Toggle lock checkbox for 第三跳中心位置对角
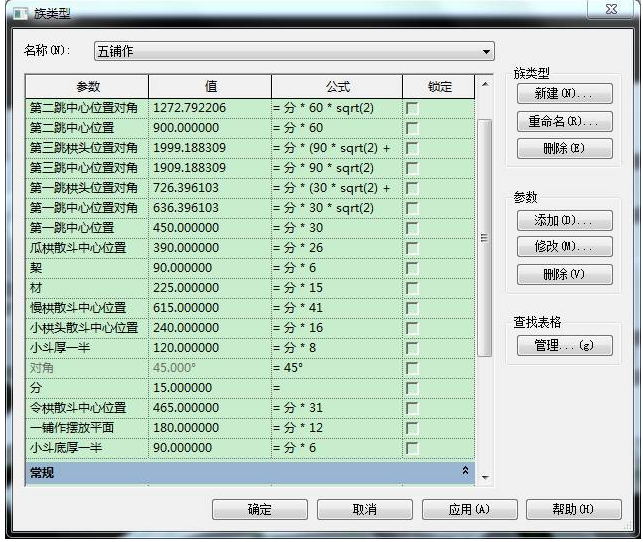Image resolution: width=643 pixels, height=542 pixels. click(412, 169)
